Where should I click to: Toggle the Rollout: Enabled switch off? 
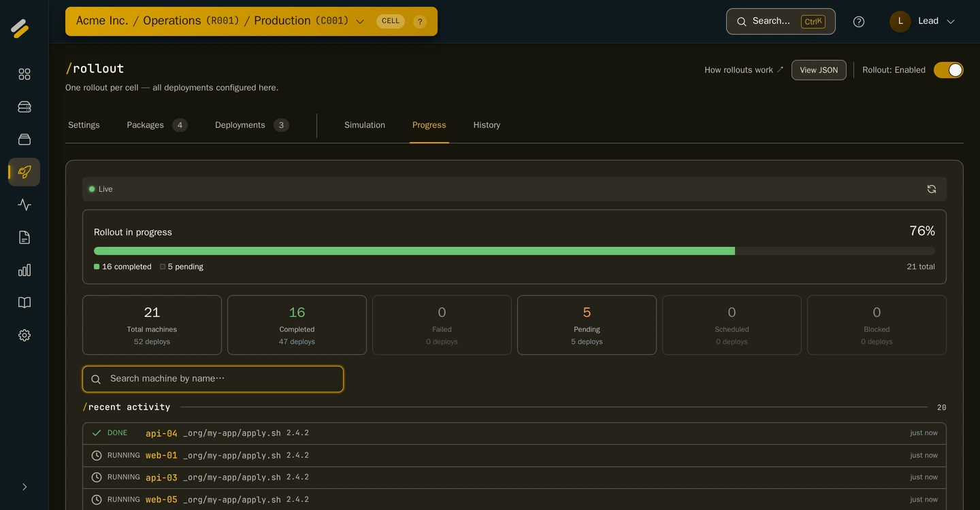[x=949, y=70]
